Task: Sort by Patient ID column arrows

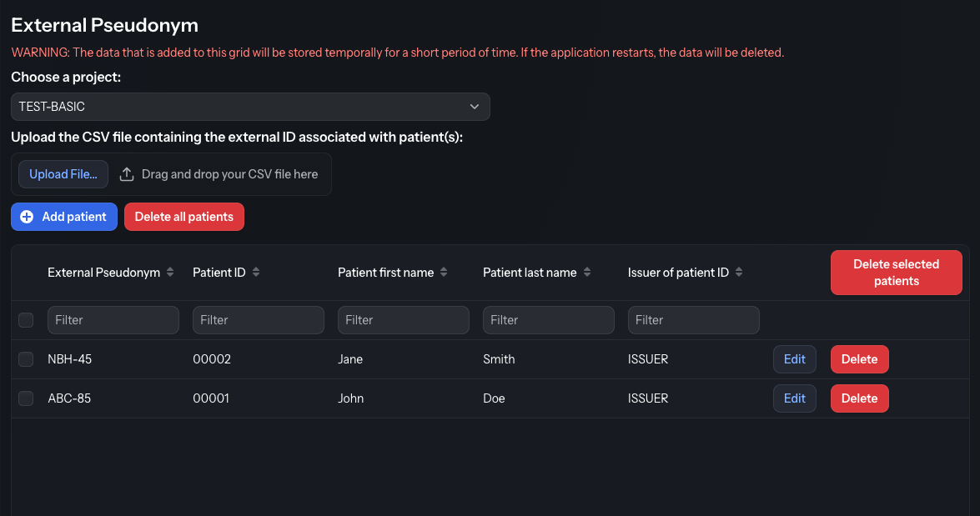Action: tap(255, 273)
